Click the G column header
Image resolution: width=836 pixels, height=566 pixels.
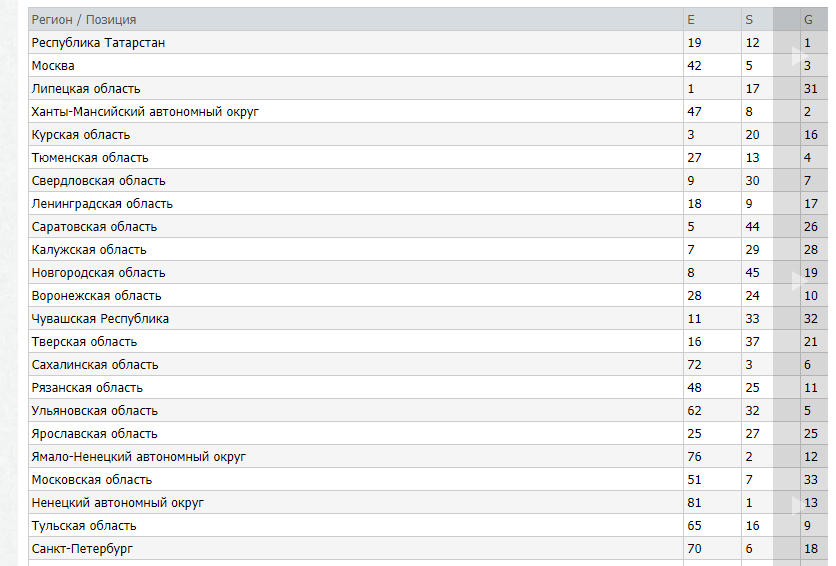pos(808,20)
